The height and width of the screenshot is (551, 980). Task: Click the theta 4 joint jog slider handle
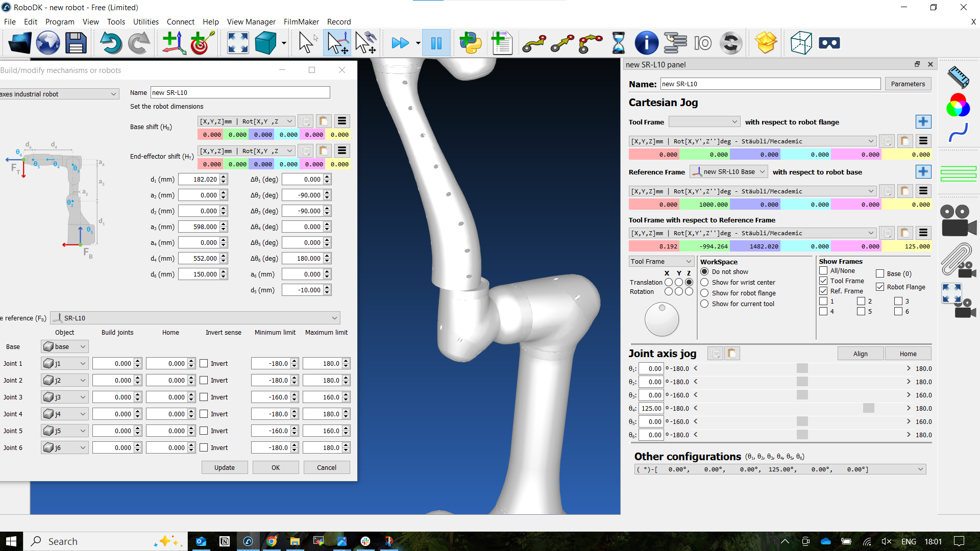(868, 408)
